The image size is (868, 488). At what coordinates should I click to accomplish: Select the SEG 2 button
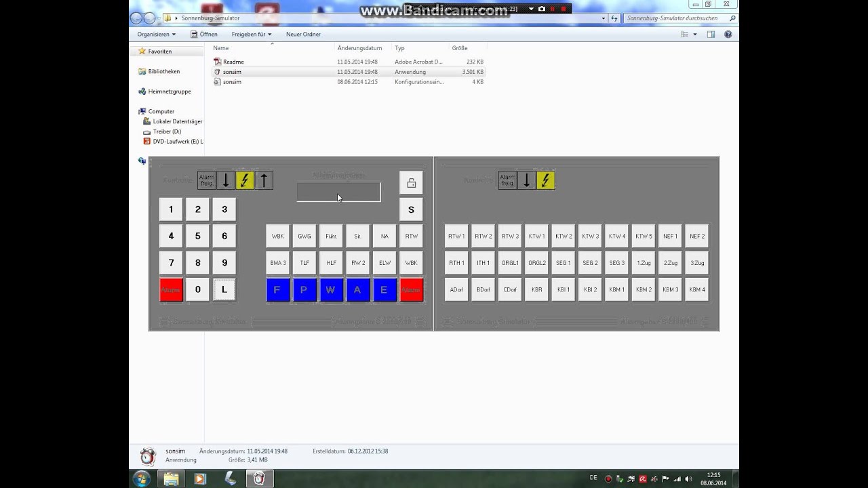click(590, 263)
